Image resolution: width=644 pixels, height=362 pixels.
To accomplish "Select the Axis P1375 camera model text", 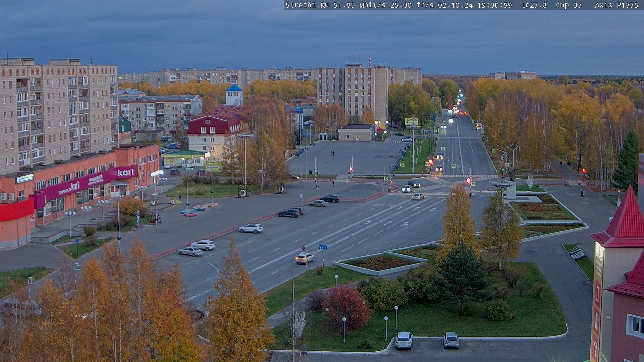I will [x=617, y=5].
